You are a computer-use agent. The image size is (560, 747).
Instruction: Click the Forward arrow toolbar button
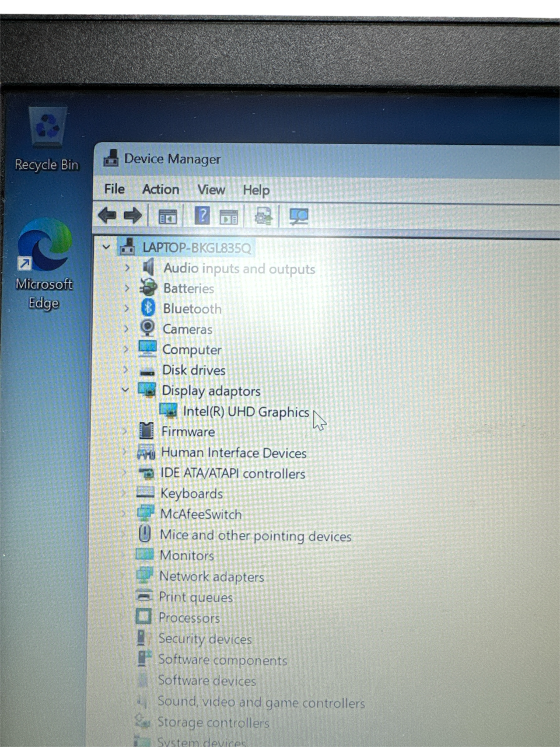(133, 216)
